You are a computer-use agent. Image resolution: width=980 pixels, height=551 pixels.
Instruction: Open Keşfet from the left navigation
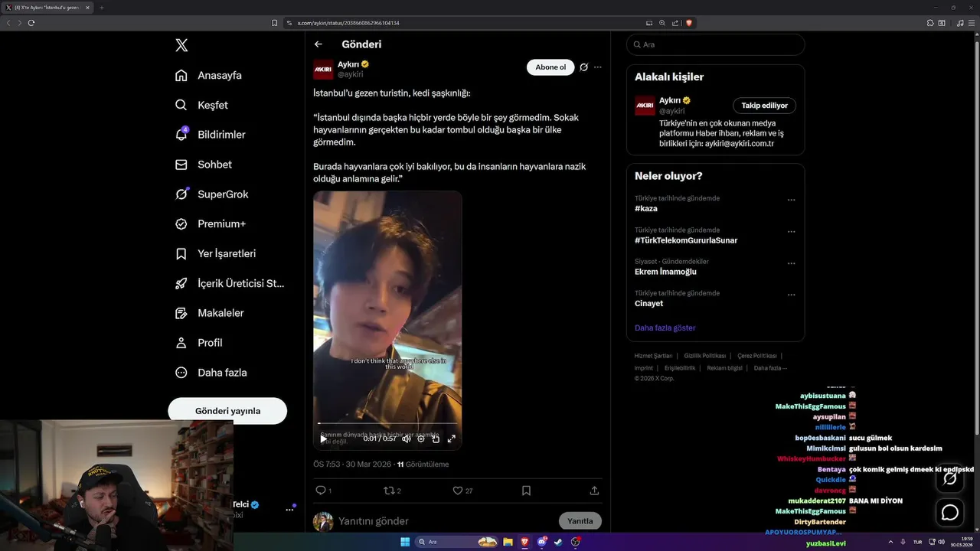(x=201, y=105)
